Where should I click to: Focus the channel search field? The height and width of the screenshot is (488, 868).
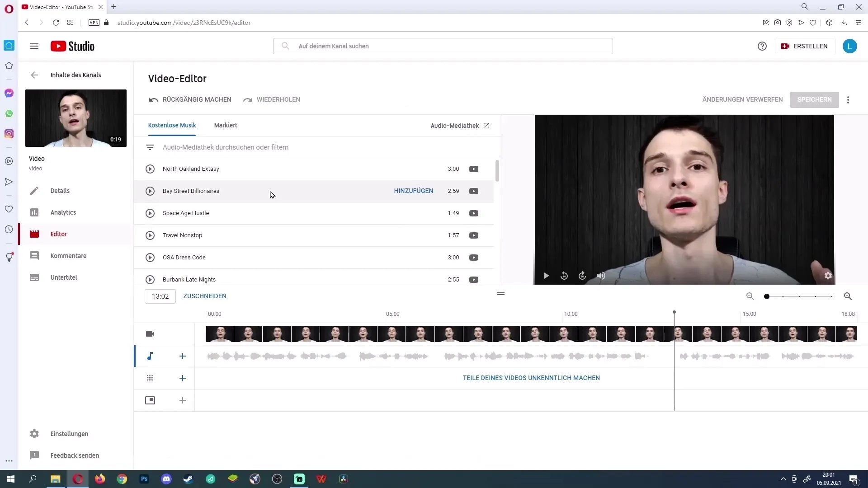(x=443, y=46)
